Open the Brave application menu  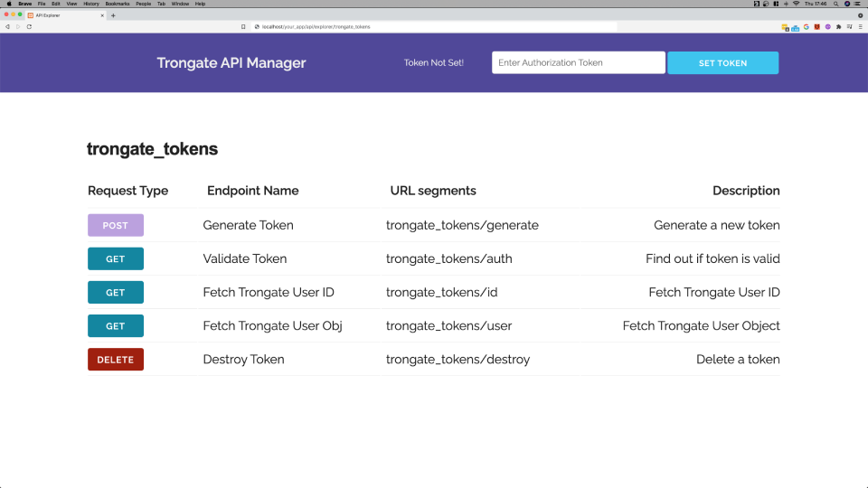point(25,4)
